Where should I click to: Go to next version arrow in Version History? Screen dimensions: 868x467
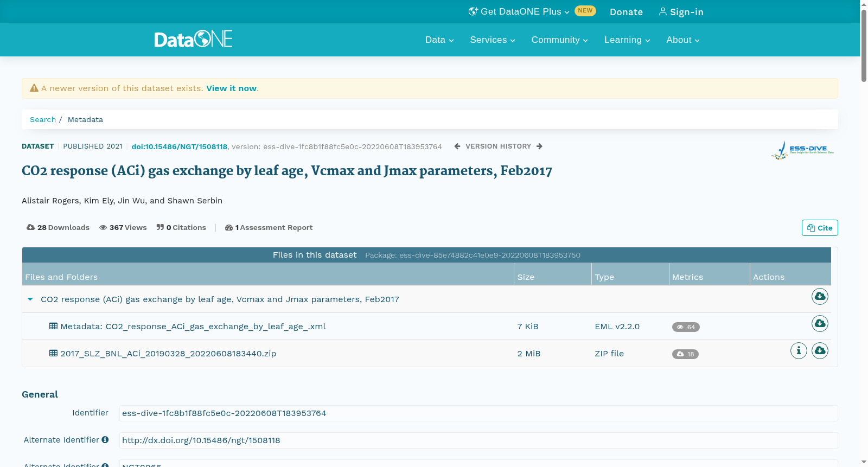coord(539,146)
